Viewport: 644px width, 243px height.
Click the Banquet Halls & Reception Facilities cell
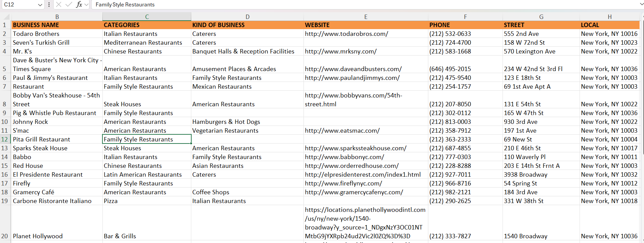coord(248,51)
